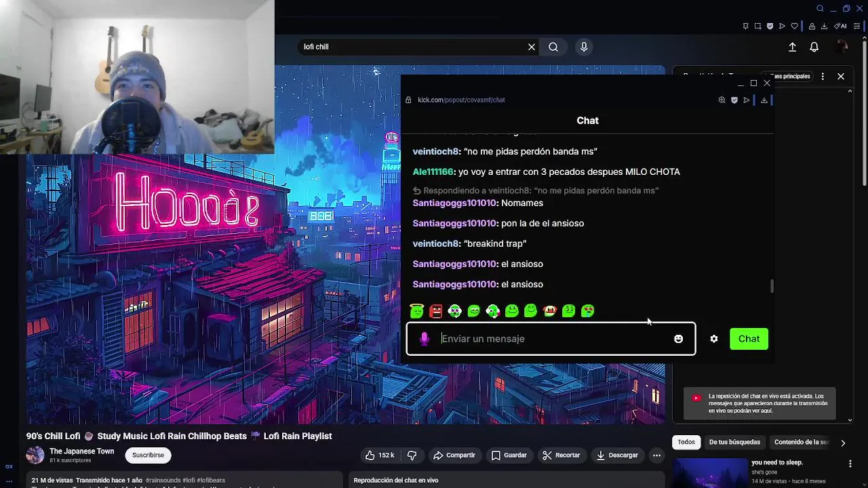This screenshot has width=868, height=488.
Task: Open The Japanese Town channel avatar
Action: pyautogui.click(x=35, y=455)
